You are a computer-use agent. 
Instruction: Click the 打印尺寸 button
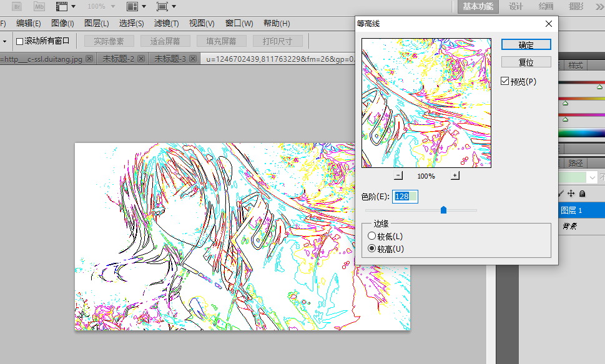[x=277, y=41]
